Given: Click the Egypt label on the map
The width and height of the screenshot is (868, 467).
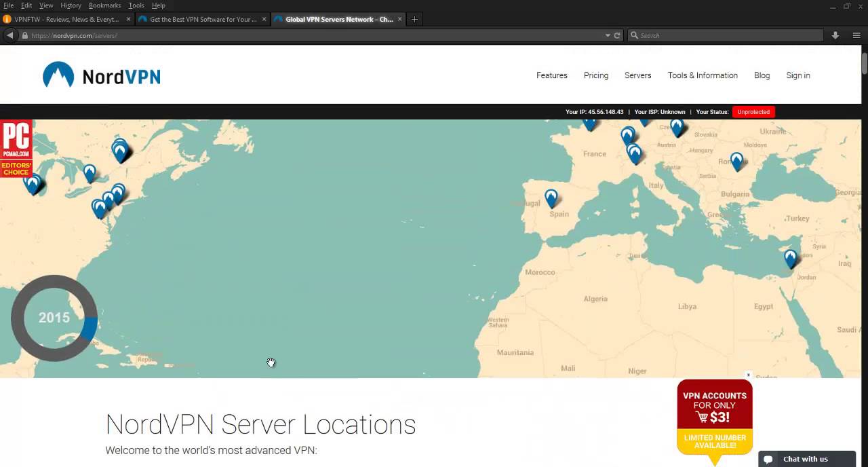Looking at the screenshot, I should (764, 307).
